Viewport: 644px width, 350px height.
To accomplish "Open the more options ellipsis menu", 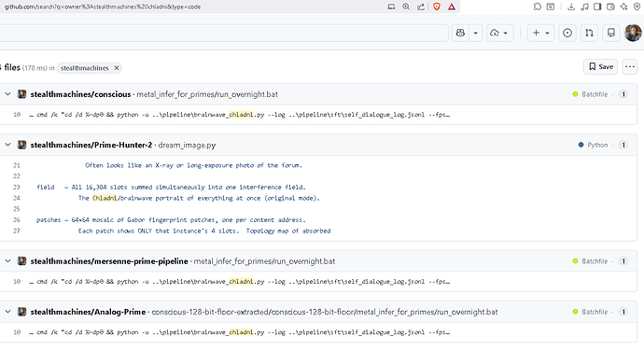I will point(630,66).
